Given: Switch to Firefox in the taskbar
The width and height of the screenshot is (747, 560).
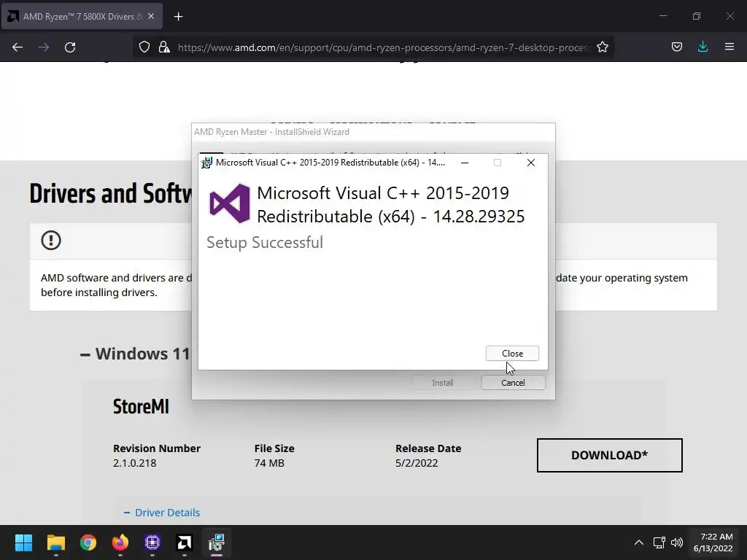Looking at the screenshot, I should tap(120, 542).
